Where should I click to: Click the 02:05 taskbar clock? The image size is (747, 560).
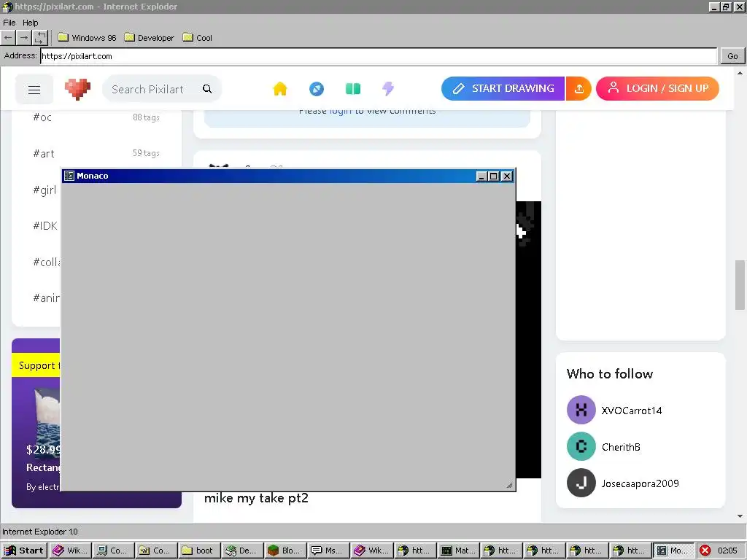point(727,551)
